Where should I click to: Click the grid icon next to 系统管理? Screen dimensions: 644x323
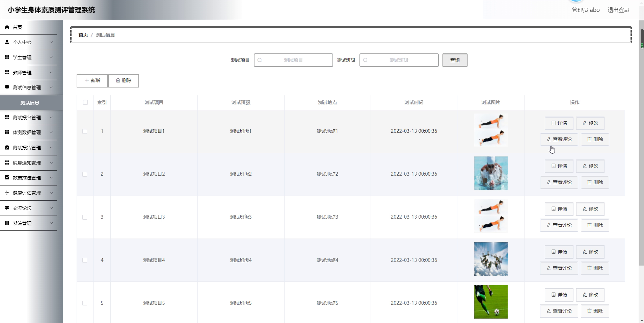coord(7,223)
